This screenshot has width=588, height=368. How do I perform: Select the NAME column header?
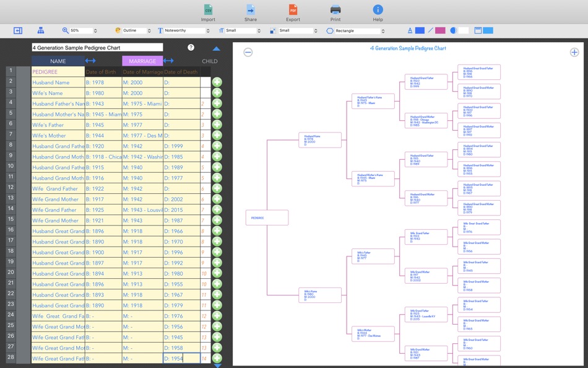coord(58,61)
